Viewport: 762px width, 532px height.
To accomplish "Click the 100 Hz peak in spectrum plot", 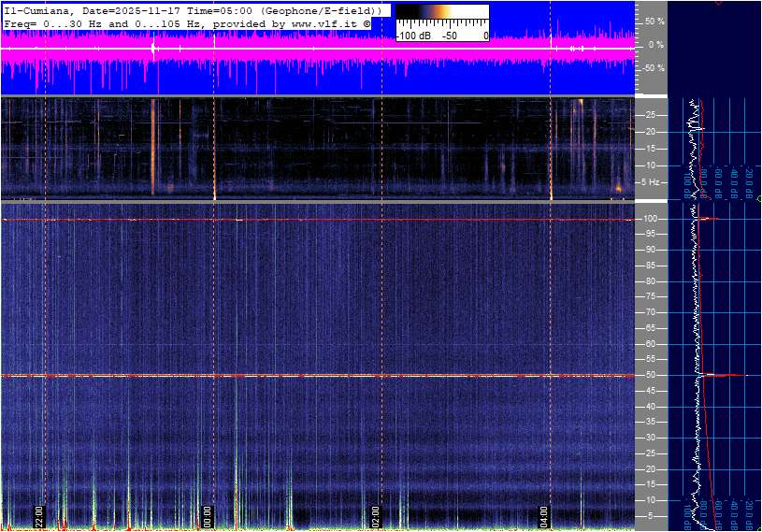I will pyautogui.click(x=709, y=219).
